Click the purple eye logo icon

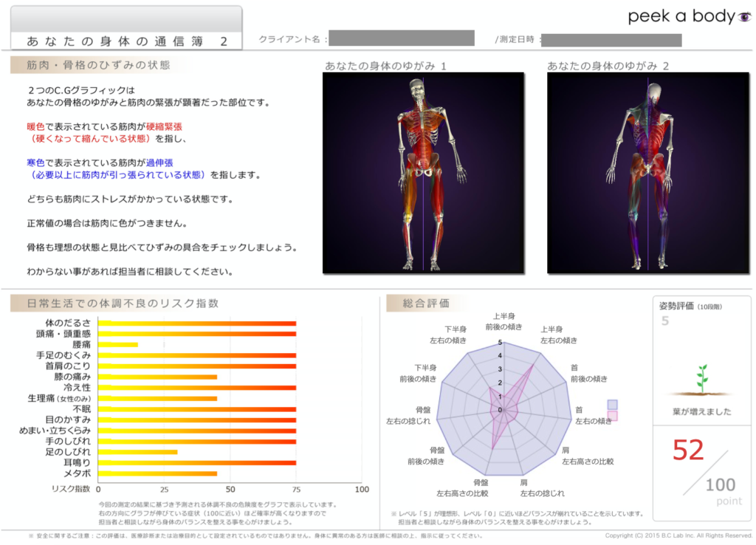click(x=744, y=17)
